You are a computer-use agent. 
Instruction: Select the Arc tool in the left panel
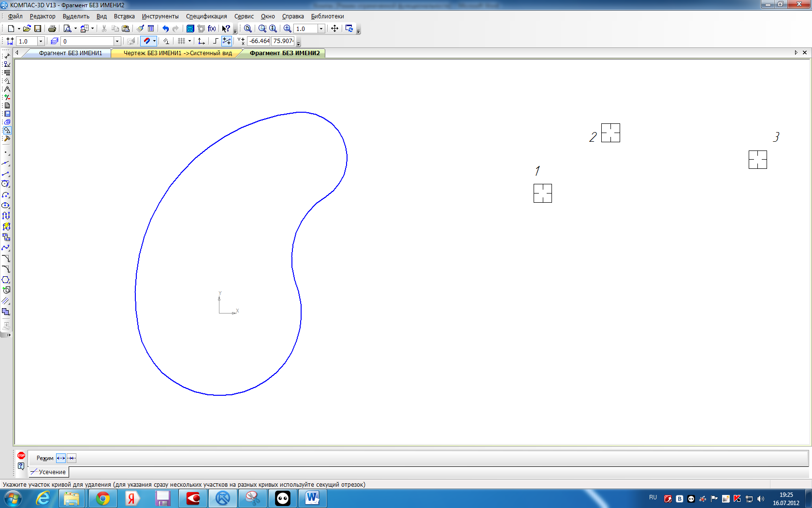click(6, 194)
